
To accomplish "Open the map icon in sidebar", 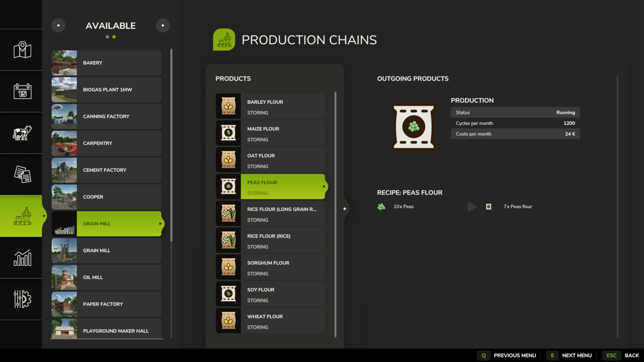I will pyautogui.click(x=22, y=50).
